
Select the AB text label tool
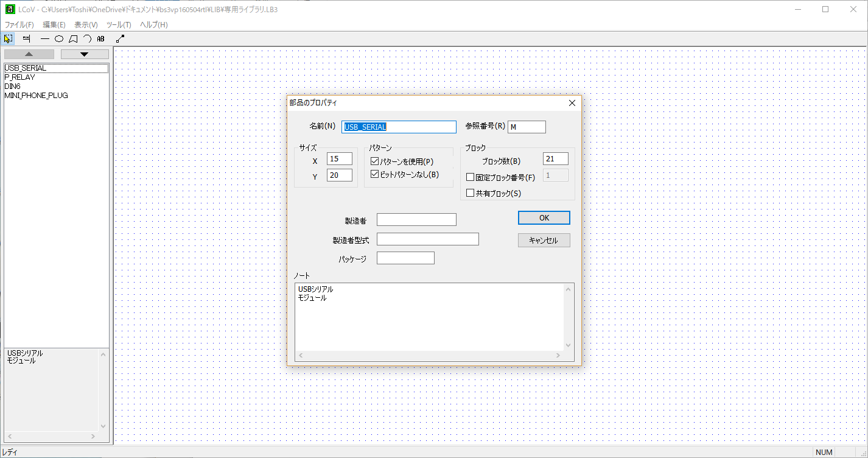100,38
